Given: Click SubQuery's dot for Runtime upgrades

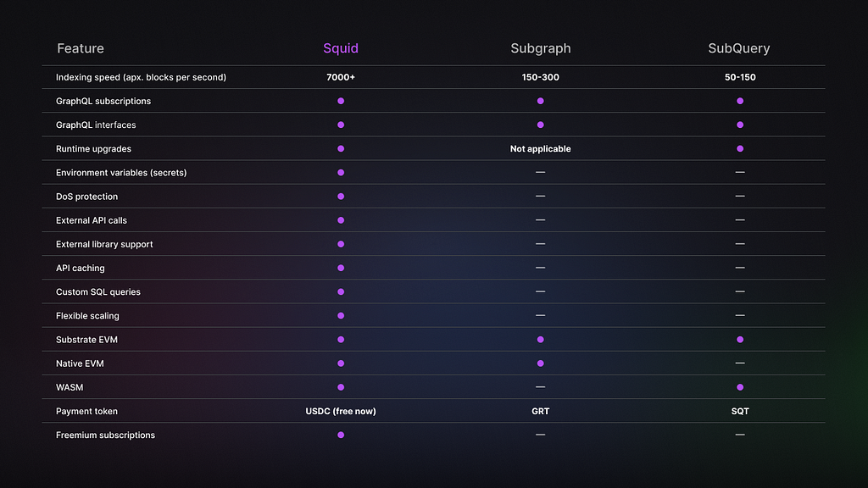Looking at the screenshot, I should point(740,148).
